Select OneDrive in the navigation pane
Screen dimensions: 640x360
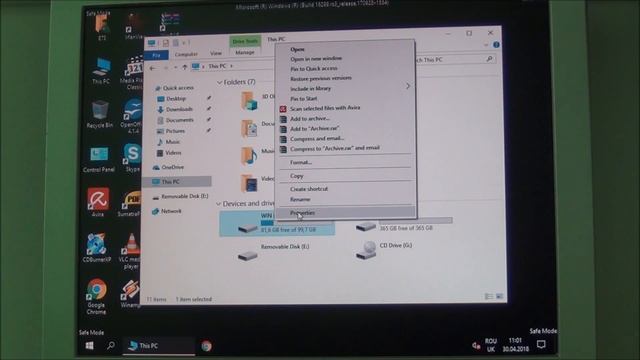pos(172,167)
